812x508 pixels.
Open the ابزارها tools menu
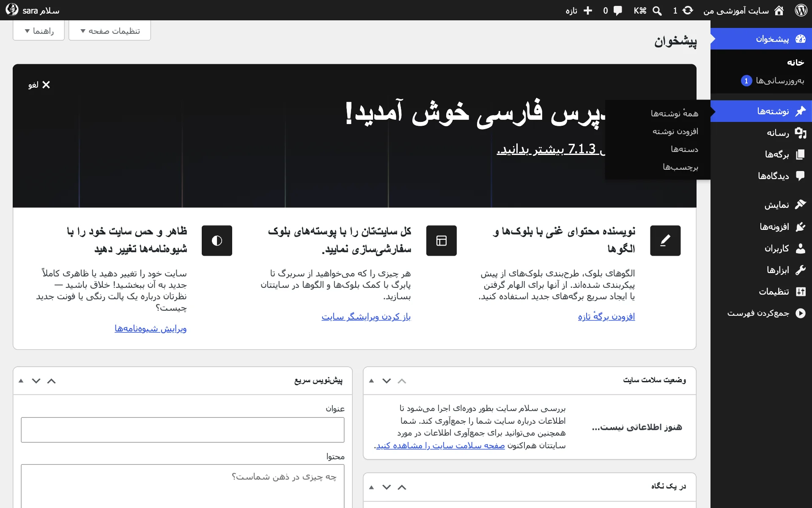coord(761,270)
